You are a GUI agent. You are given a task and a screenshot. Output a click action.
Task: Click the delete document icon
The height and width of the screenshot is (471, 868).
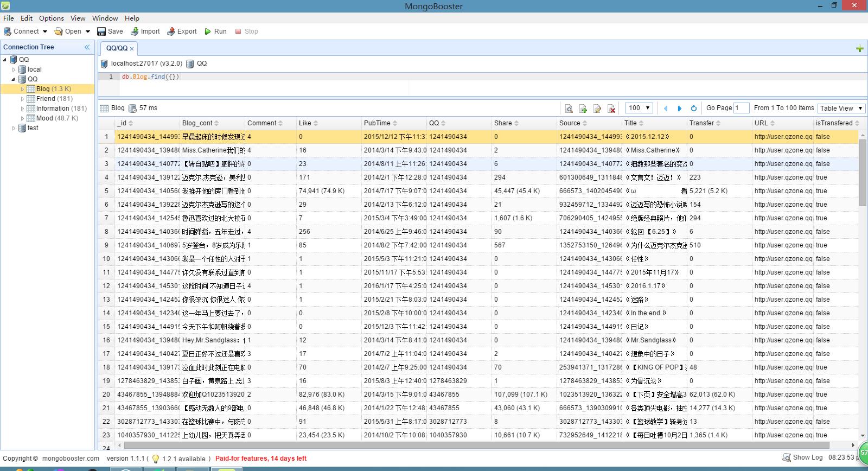611,109
